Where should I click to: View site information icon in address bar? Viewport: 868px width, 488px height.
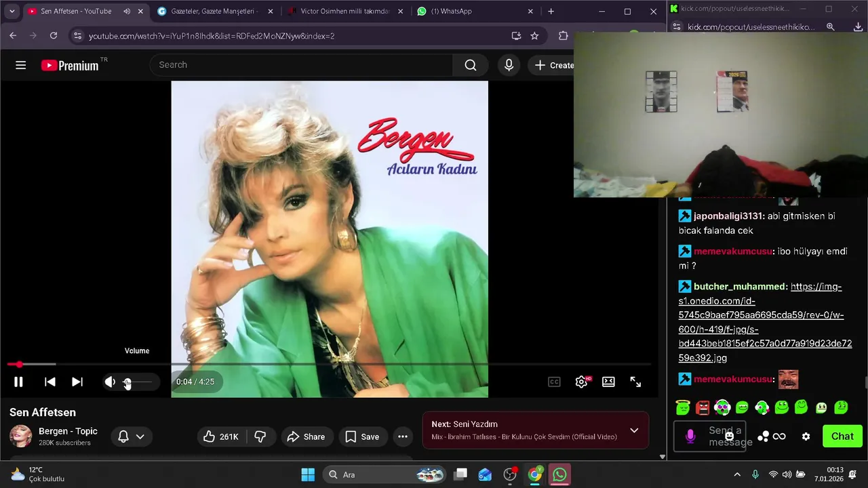point(77,36)
